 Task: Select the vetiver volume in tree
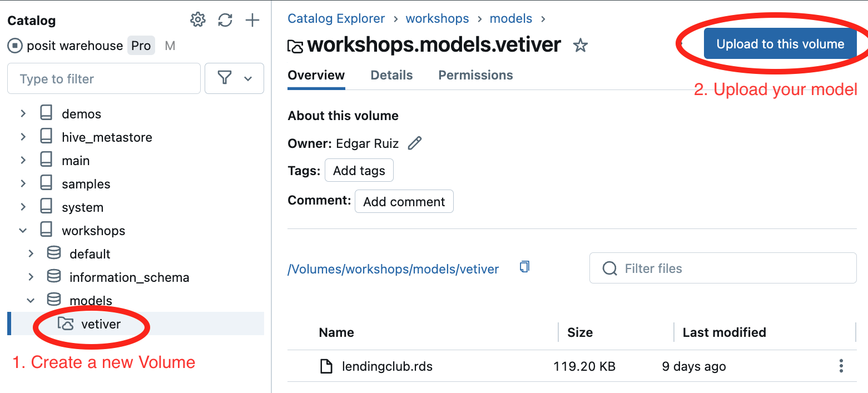(101, 324)
